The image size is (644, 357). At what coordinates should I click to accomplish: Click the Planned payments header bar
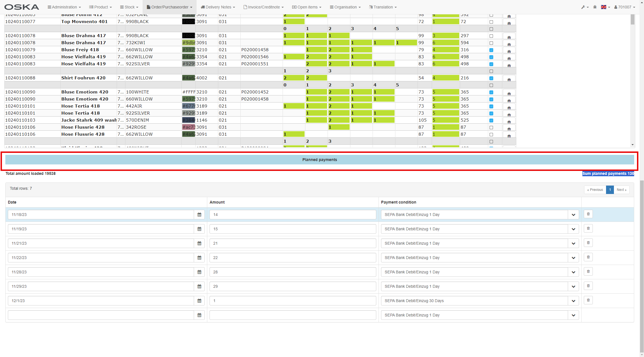[x=319, y=160]
